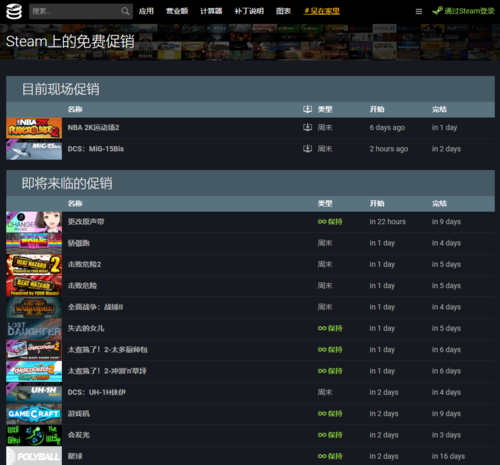Viewport: 500px width, 465px height.
Task: Click '2 hours ago' start time
Action: (x=389, y=149)
